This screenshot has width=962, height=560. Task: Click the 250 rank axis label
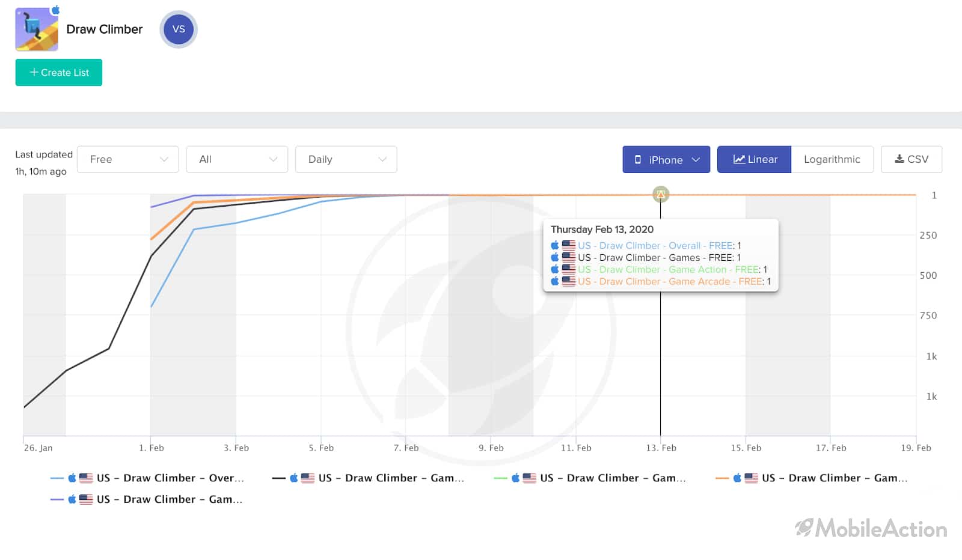click(x=928, y=236)
